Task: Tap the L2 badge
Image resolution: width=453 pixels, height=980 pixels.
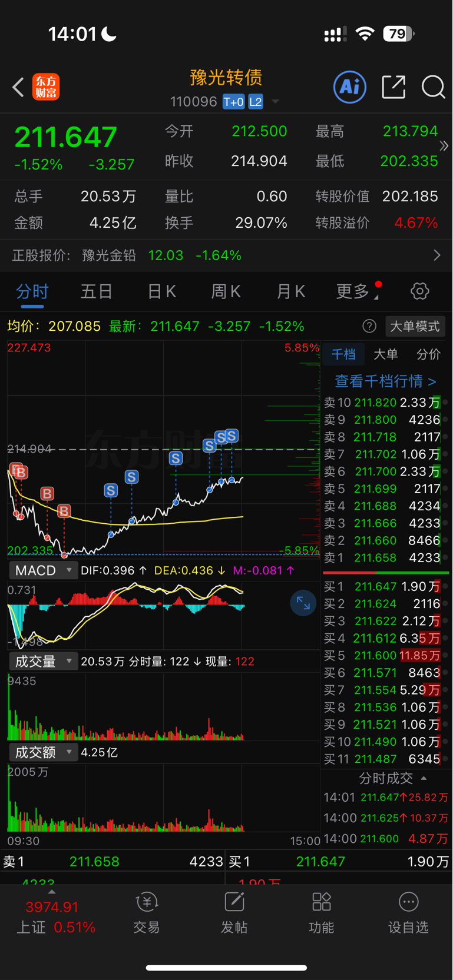Action: (256, 102)
